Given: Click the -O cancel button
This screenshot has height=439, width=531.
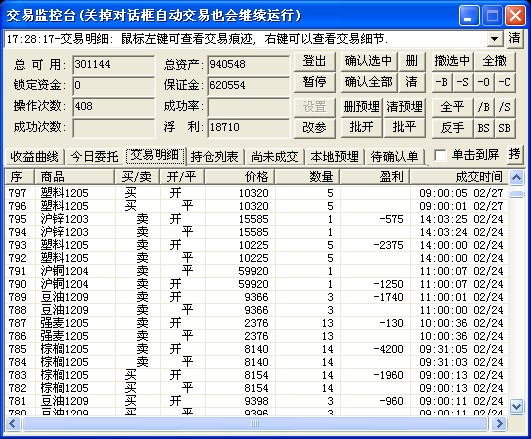Looking at the screenshot, I should 484,82.
